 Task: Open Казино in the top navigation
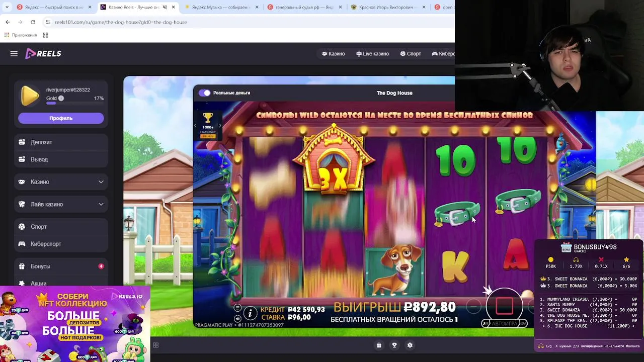[x=333, y=54]
